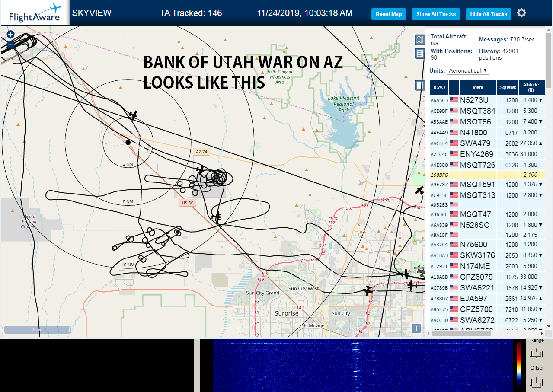Viewport: 553px width, 392px height.
Task: Select the CPZ6079 aircraft row
Action: click(x=487, y=277)
